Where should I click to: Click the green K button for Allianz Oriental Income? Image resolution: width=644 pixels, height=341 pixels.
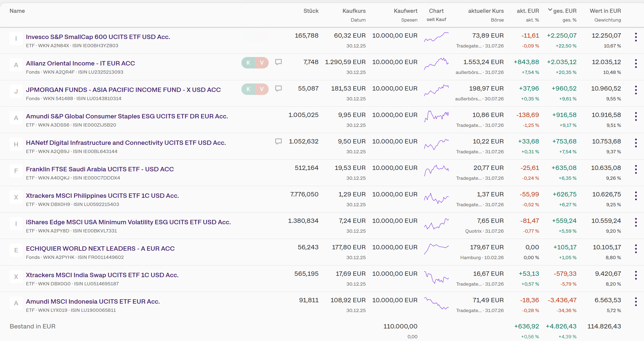point(248,63)
